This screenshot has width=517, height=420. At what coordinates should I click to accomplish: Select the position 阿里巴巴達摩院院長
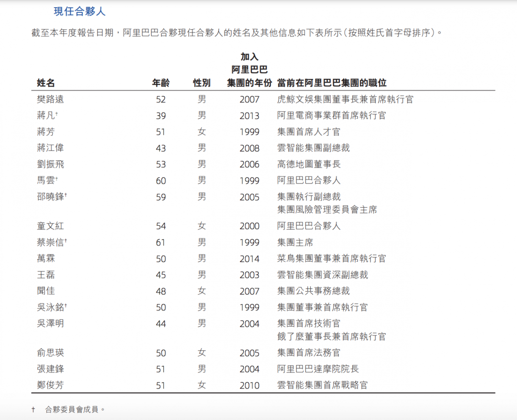click(318, 369)
